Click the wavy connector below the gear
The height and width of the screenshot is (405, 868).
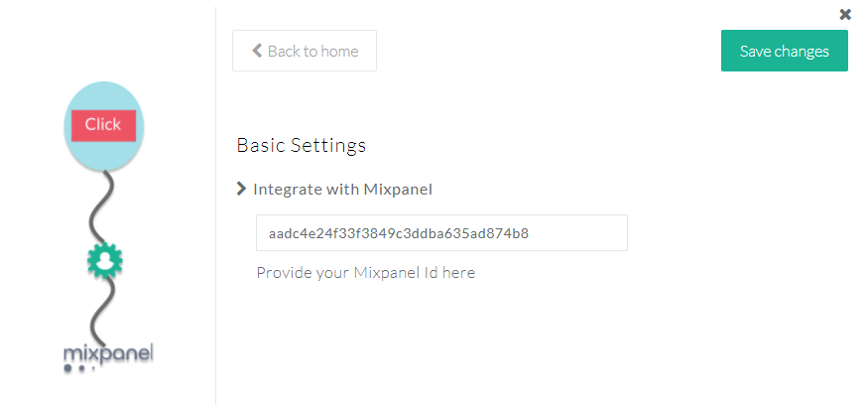coord(99,310)
